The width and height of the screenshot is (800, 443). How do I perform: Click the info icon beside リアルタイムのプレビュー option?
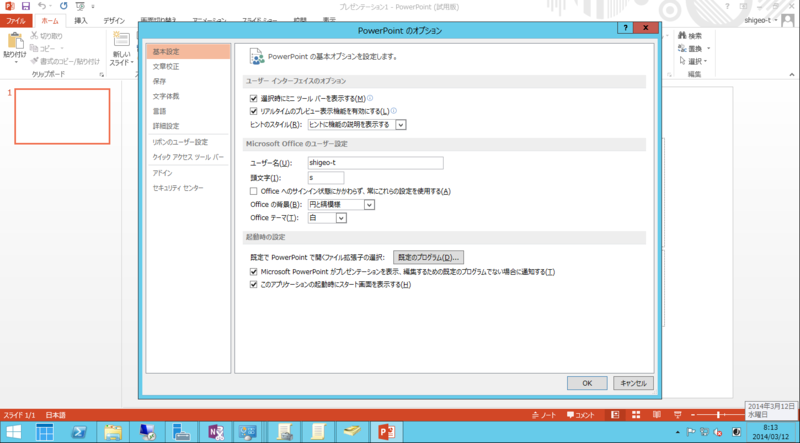(394, 111)
